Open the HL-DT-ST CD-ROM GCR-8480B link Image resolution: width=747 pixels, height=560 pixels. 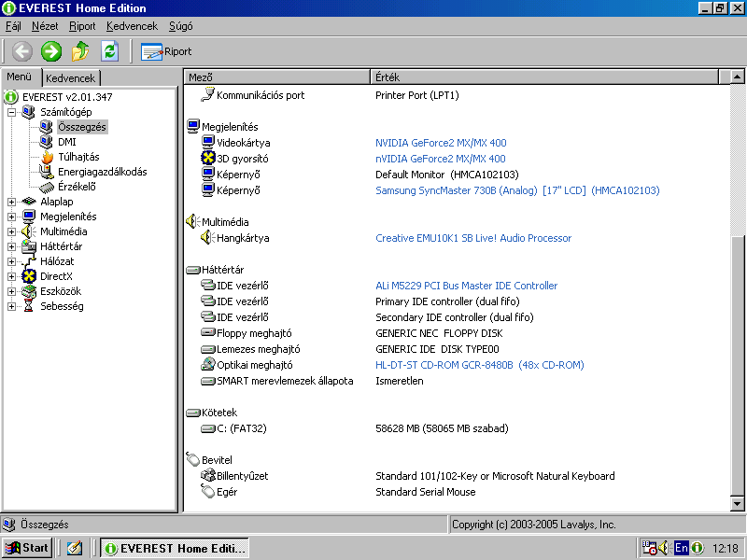pos(479,365)
